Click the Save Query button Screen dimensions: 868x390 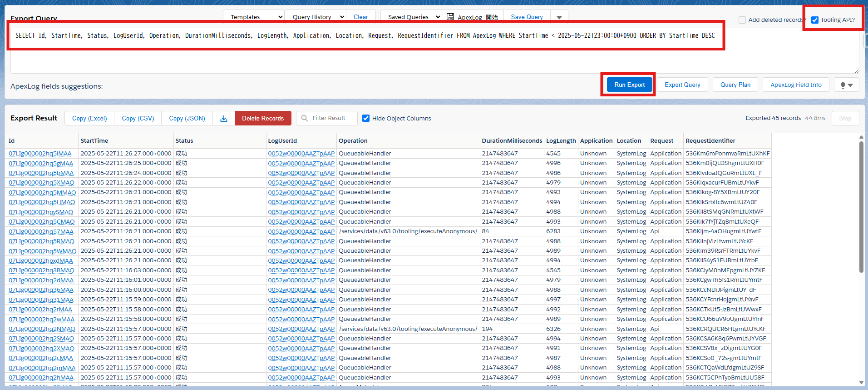(527, 17)
